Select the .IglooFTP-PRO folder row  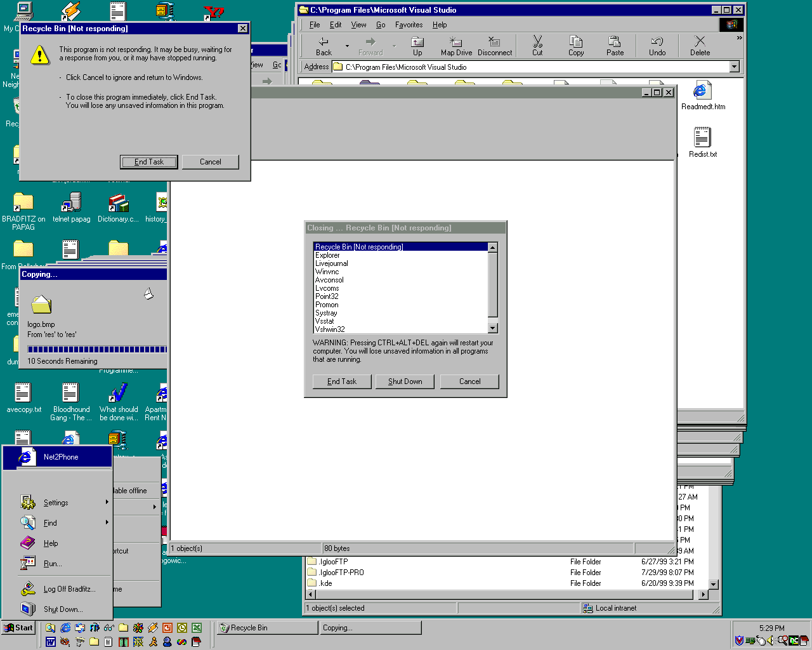[501, 573]
